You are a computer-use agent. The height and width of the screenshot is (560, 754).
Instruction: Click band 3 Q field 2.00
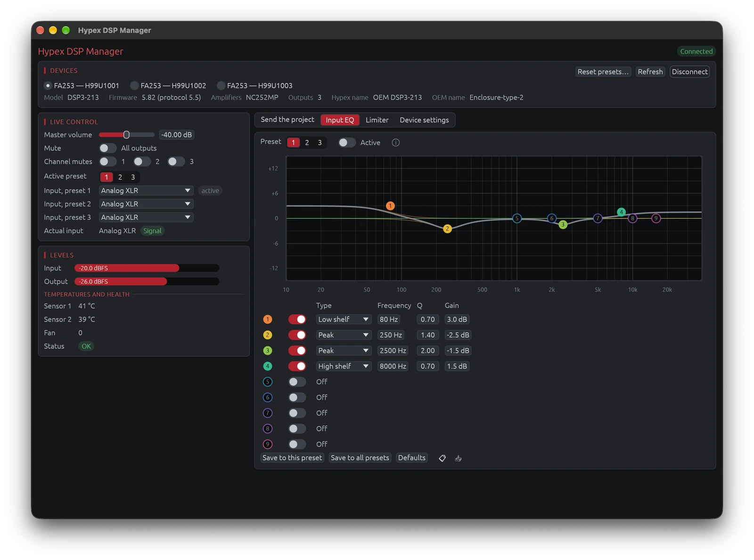[428, 351]
